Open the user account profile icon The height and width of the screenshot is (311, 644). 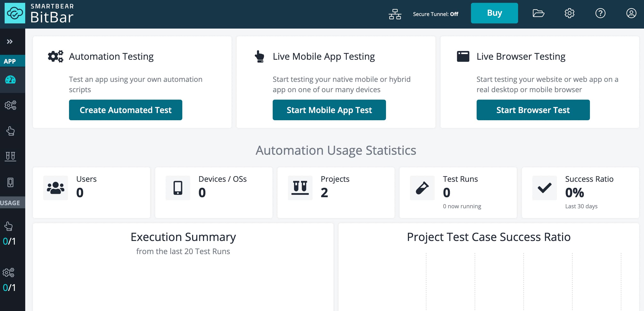(631, 13)
